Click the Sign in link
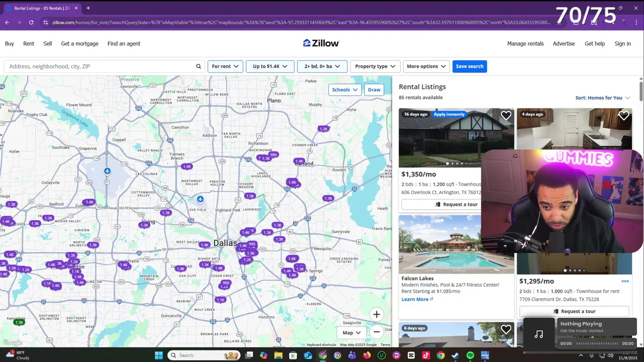Image resolution: width=644 pixels, height=362 pixels. 622,44
